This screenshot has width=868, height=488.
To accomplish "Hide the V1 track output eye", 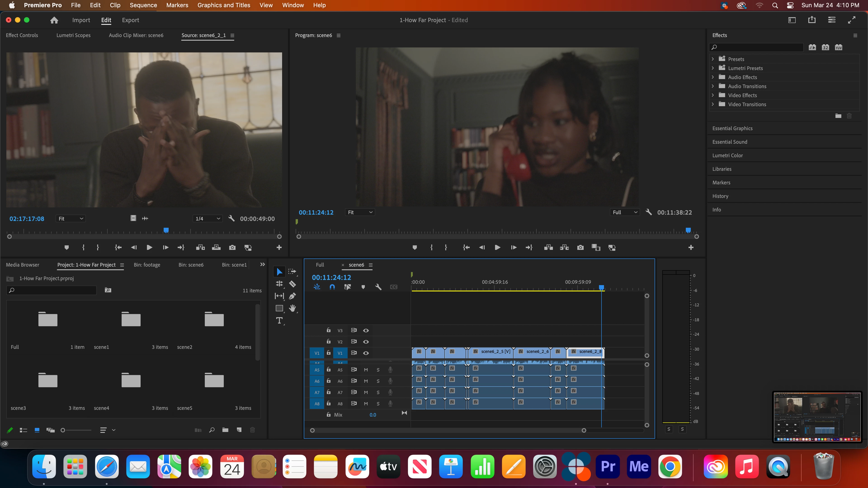I will pos(366,353).
